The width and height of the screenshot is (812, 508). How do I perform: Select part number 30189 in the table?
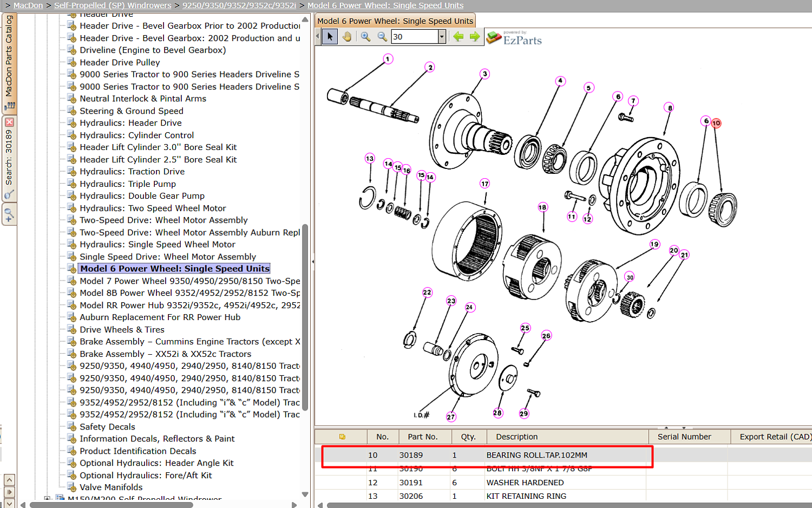[411, 455]
